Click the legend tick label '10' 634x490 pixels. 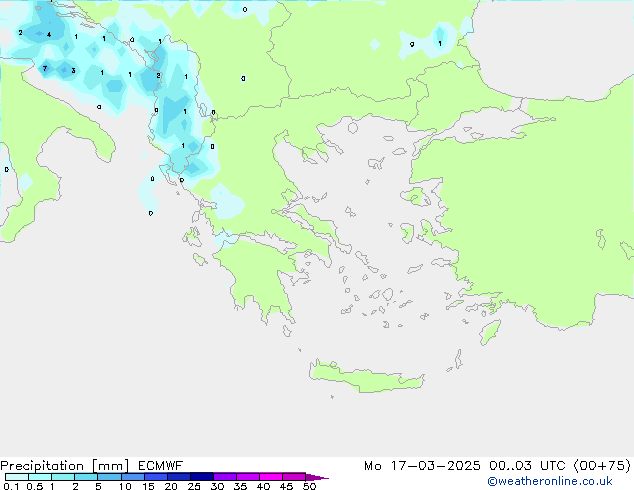click(125, 486)
